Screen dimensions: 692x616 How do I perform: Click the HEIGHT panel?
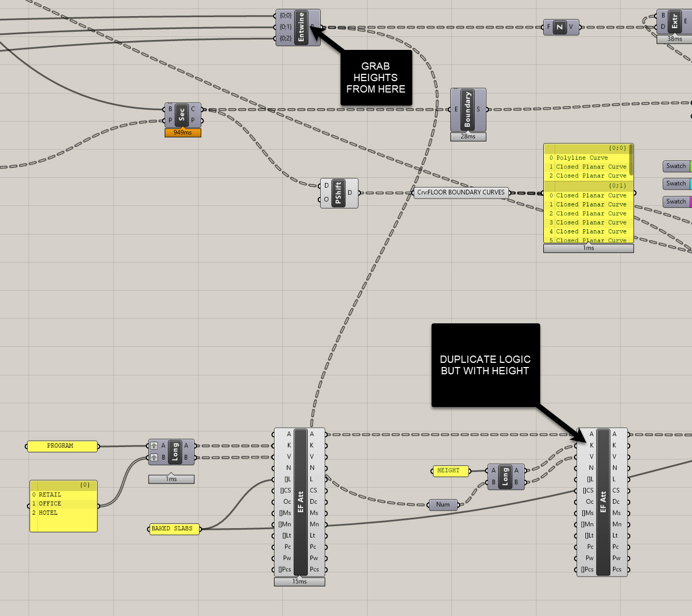pos(450,471)
